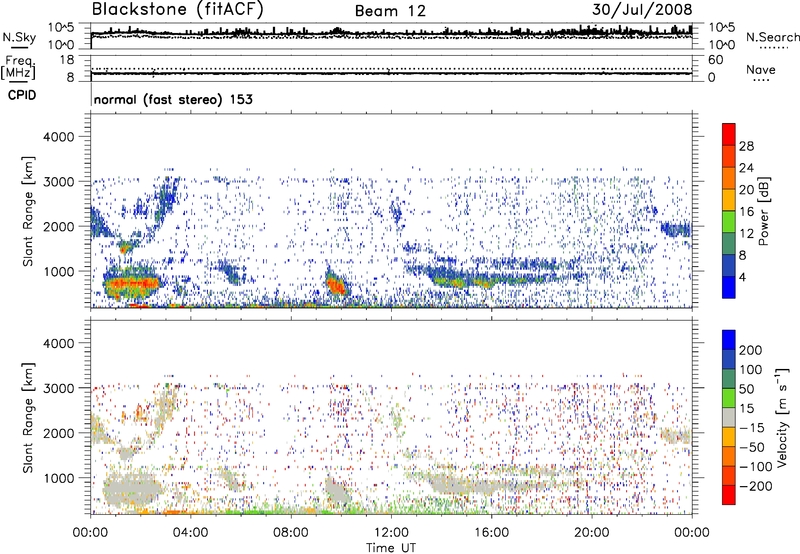Click the gray band of the Velocity color bar

(729, 417)
